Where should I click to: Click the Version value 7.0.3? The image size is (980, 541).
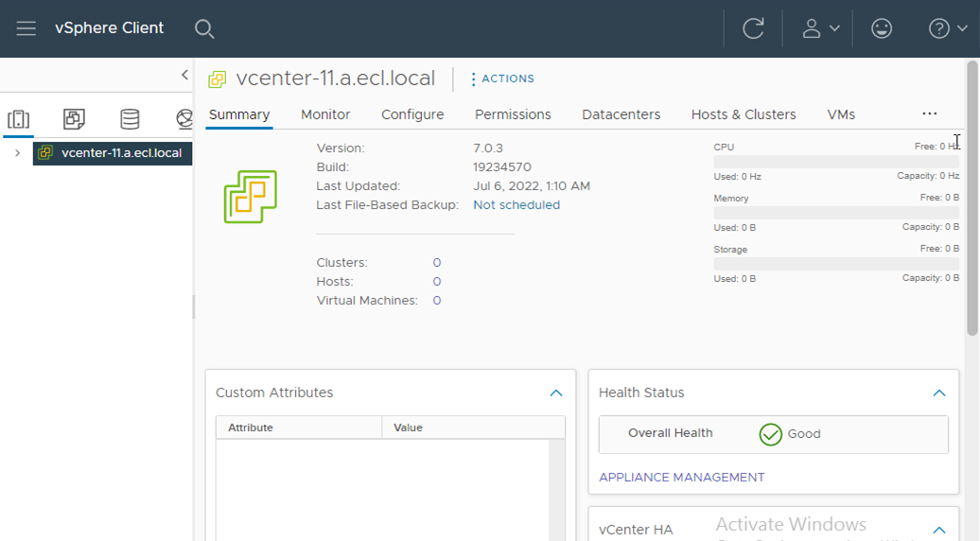488,148
